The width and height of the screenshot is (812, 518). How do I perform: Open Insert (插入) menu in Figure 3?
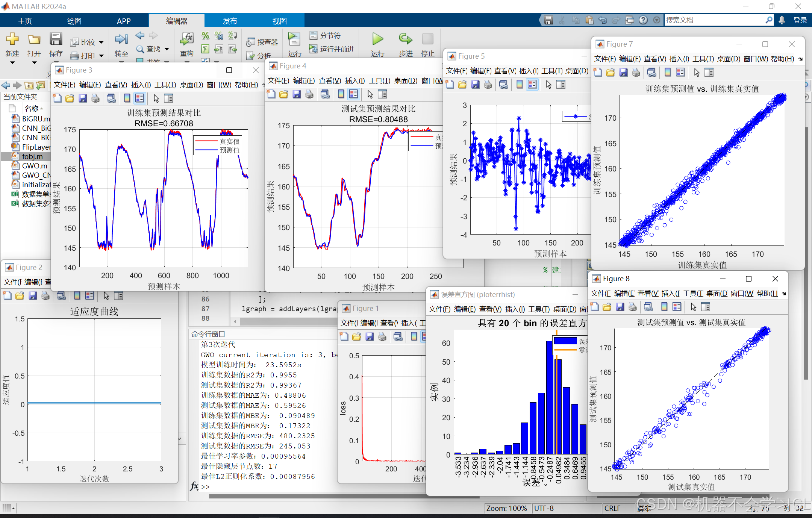coord(141,85)
